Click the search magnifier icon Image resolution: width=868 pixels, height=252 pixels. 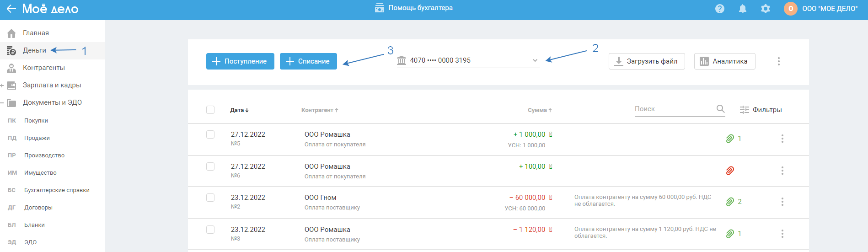(720, 109)
